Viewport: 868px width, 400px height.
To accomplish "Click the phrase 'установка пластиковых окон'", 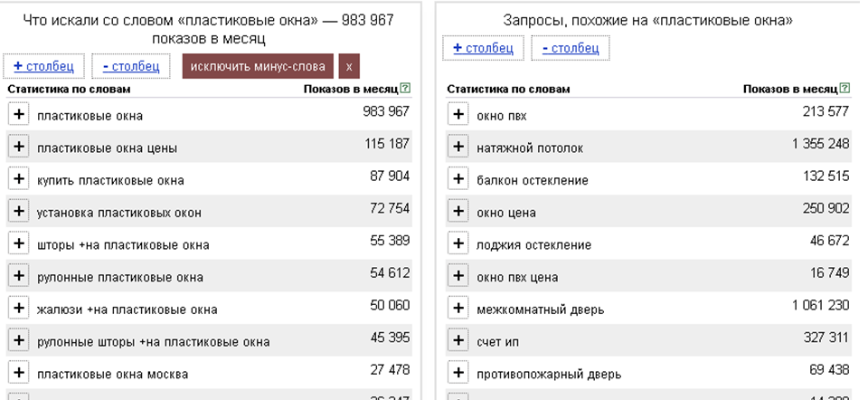I will [119, 213].
